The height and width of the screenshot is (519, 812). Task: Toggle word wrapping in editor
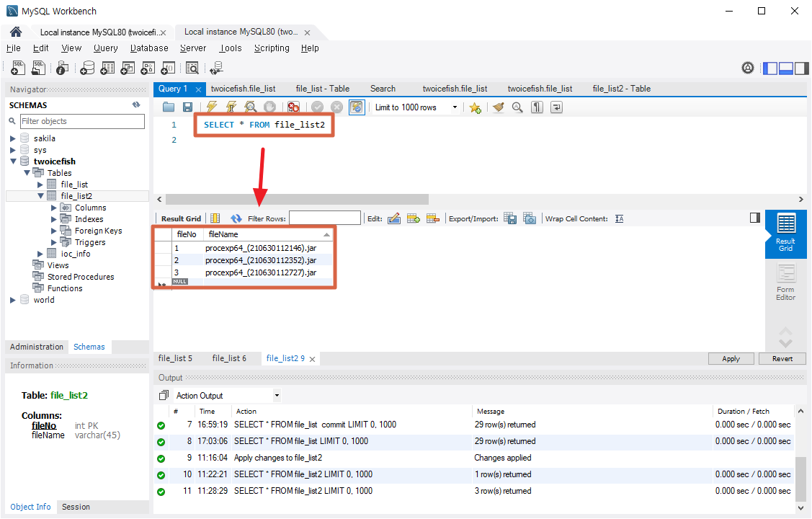point(557,107)
